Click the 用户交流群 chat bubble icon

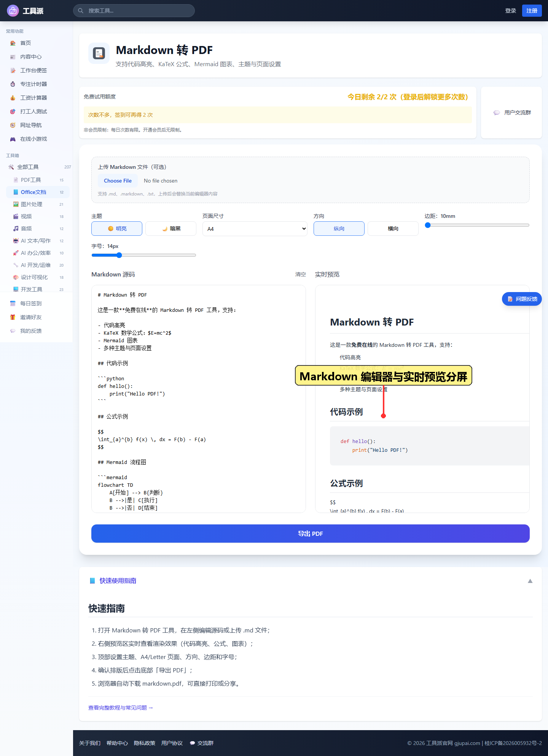[497, 113]
